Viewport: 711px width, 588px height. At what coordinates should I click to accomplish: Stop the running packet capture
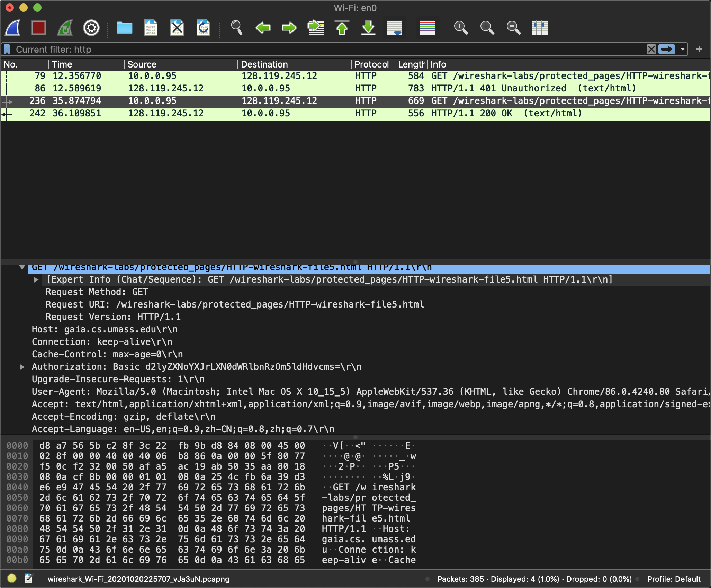(39, 28)
